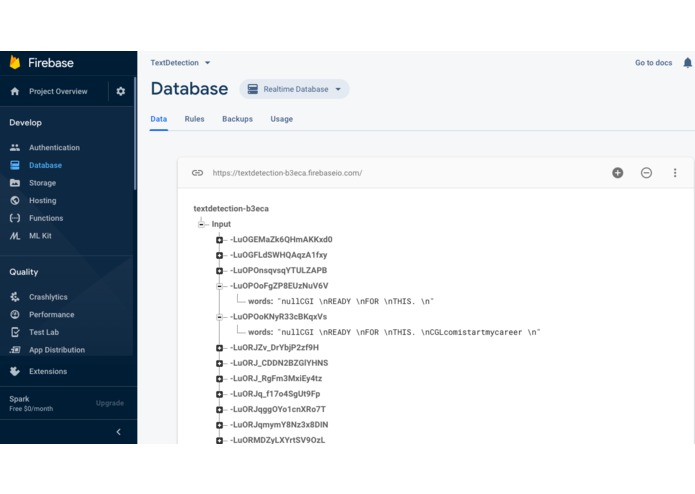Open project settings gear icon
Viewport: 695px width, 494px height.
(121, 91)
